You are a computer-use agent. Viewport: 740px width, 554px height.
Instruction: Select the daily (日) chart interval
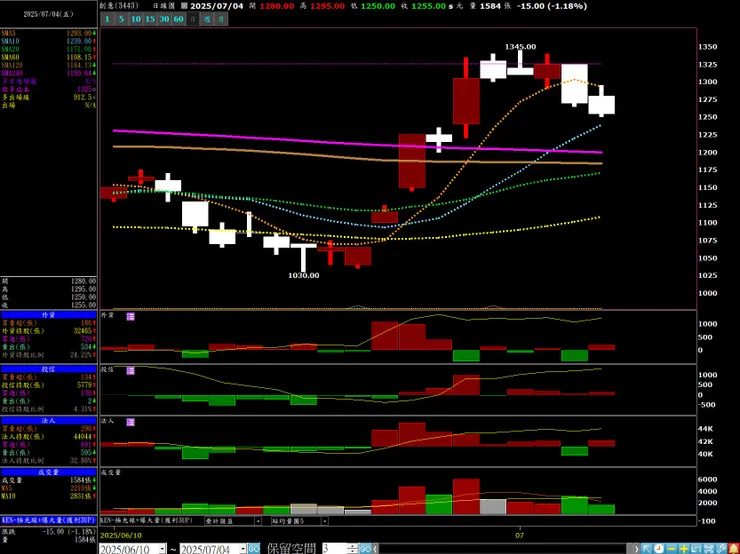pyautogui.click(x=193, y=19)
